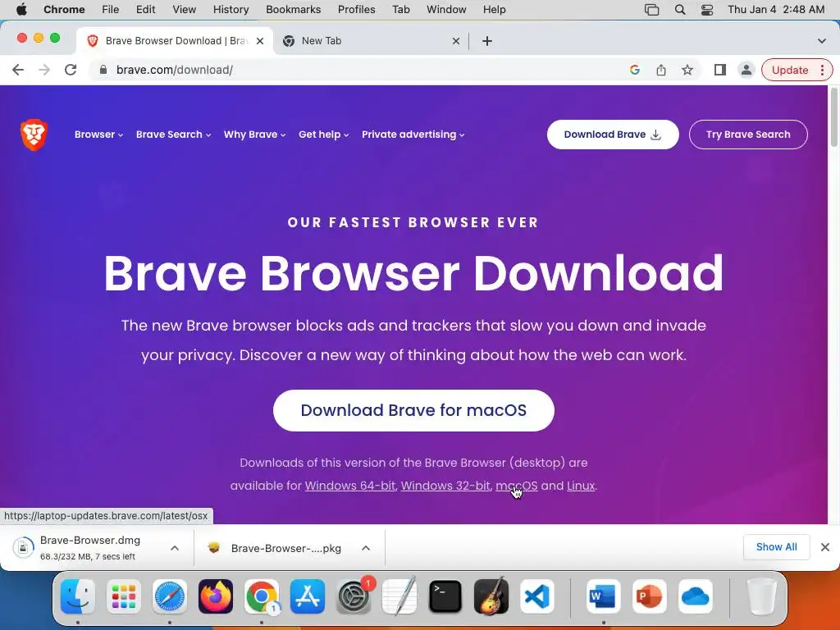Click the Google icon in the address bar
The image size is (840, 630).
635,70
